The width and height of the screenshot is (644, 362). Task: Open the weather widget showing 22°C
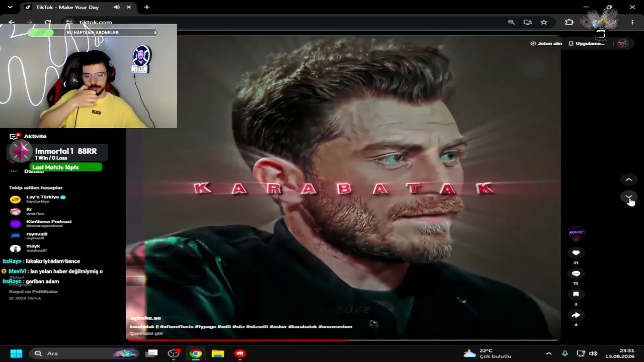(x=487, y=353)
